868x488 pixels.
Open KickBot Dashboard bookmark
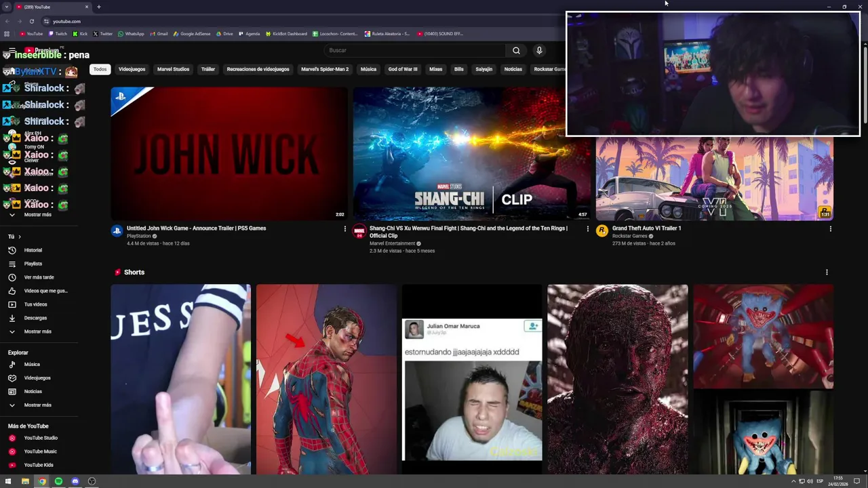coord(286,33)
